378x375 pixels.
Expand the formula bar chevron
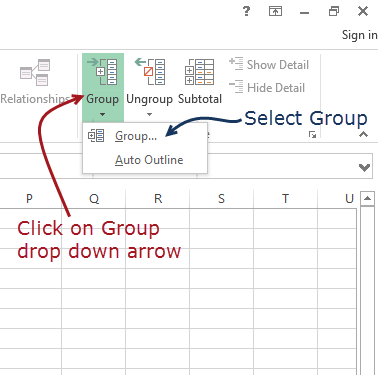click(x=364, y=167)
